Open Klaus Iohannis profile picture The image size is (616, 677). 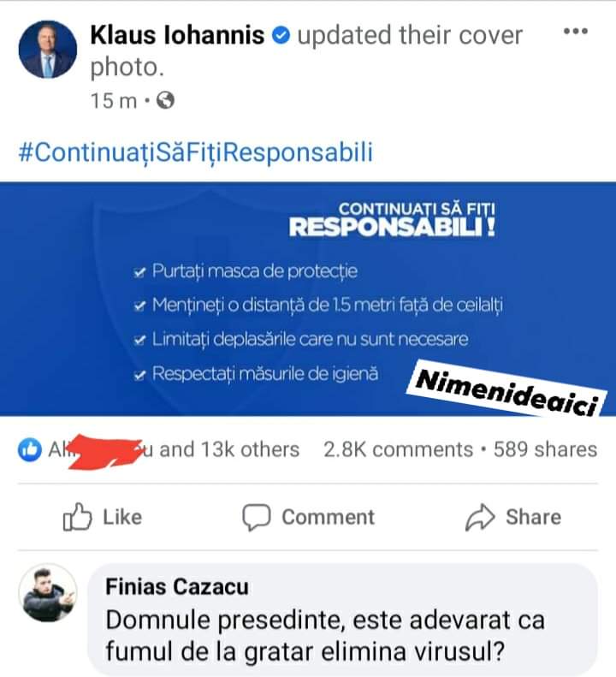pos(48,50)
